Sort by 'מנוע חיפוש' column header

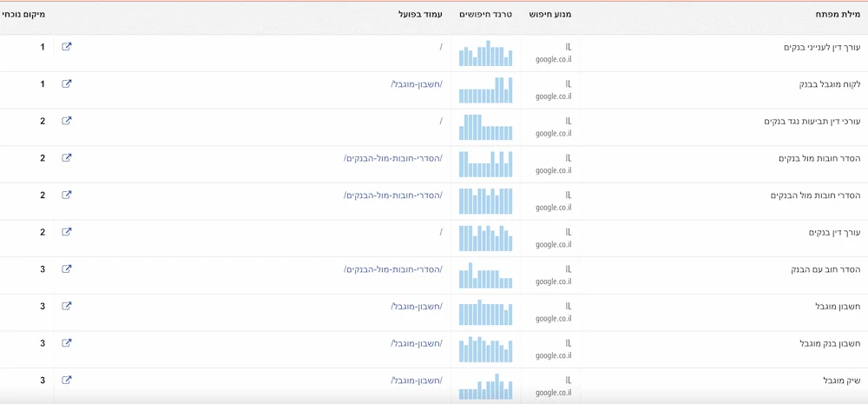[550, 14]
